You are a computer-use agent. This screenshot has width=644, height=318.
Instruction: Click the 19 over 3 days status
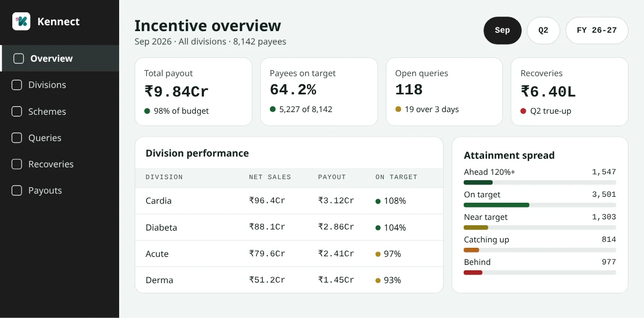pyautogui.click(x=431, y=109)
